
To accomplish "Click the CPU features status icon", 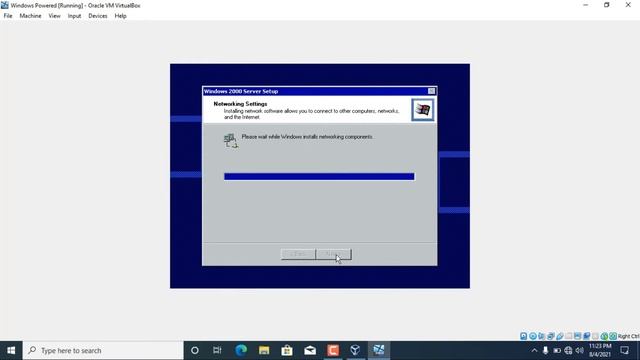I will click(596, 336).
